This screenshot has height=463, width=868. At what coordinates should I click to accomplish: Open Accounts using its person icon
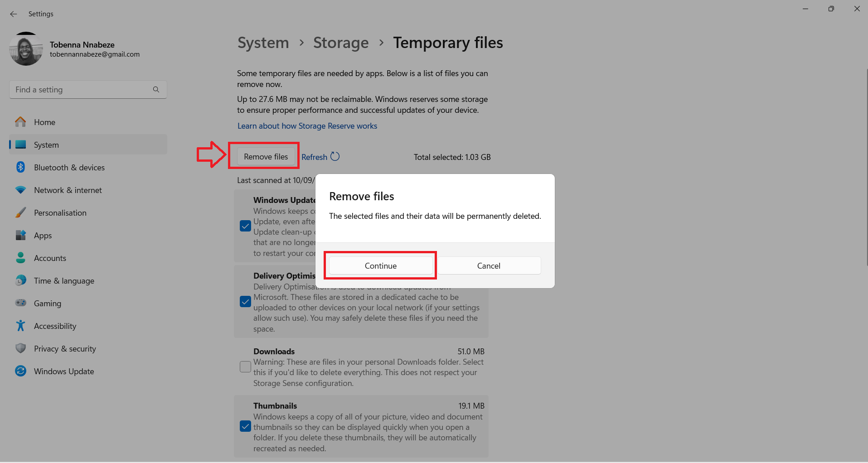coord(20,258)
